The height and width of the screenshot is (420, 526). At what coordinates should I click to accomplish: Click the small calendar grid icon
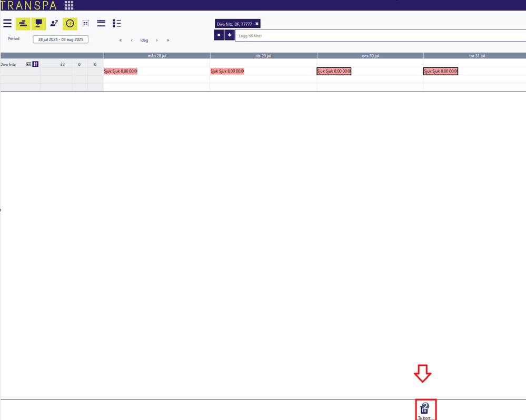coord(85,24)
